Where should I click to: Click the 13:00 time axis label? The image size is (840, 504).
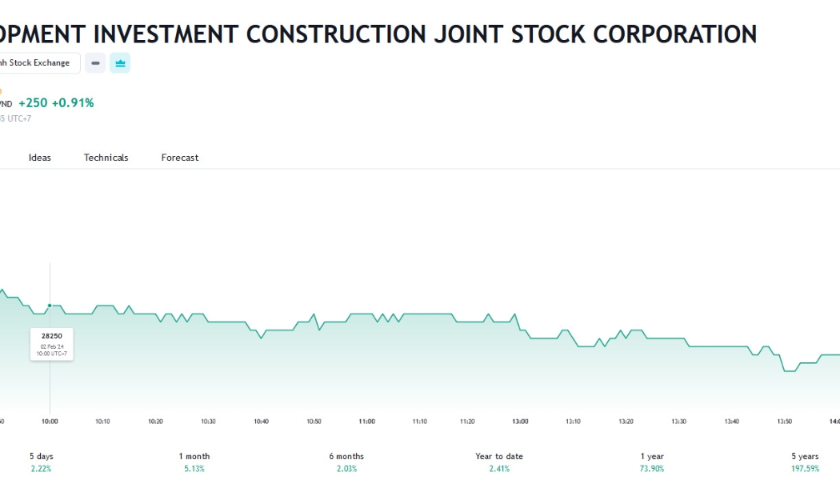[520, 422]
